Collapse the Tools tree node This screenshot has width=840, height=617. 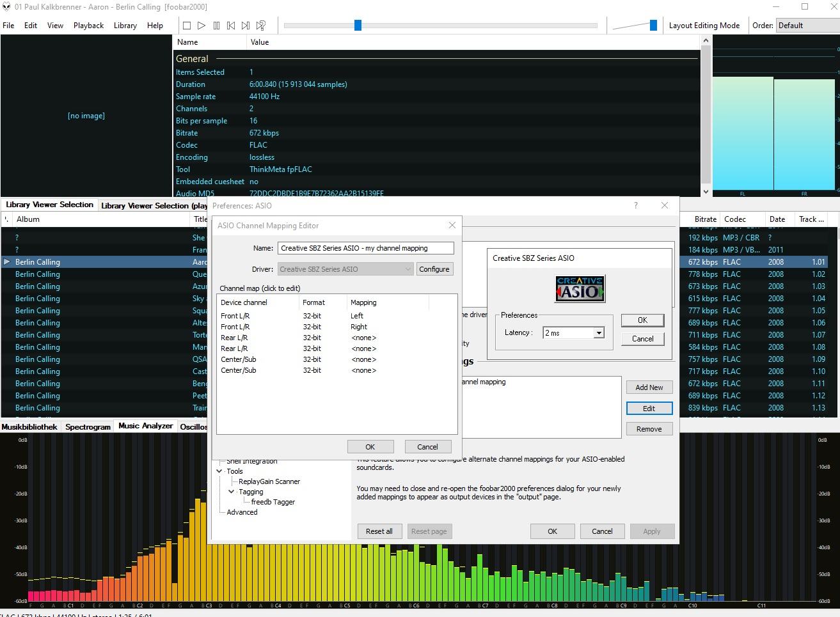point(219,471)
